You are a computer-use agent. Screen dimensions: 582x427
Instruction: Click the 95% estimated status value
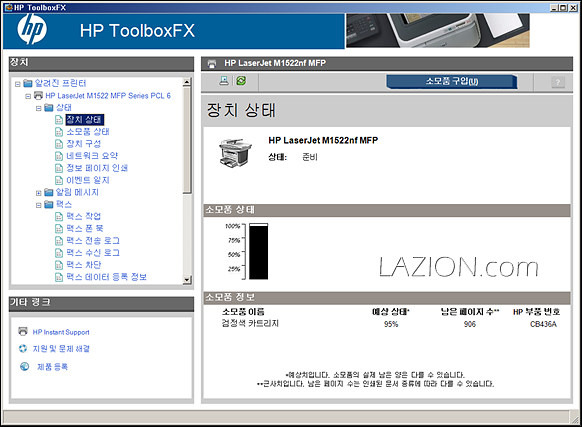[x=391, y=324]
